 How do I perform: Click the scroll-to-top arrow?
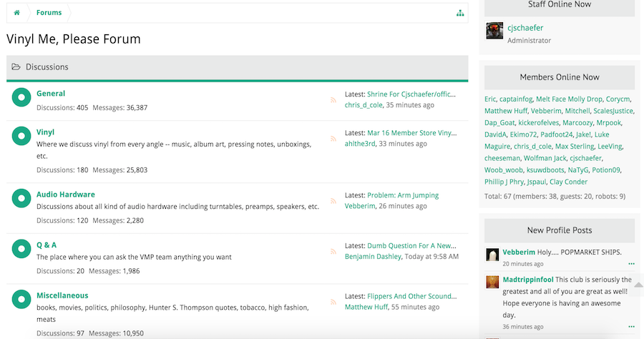click(639, 285)
